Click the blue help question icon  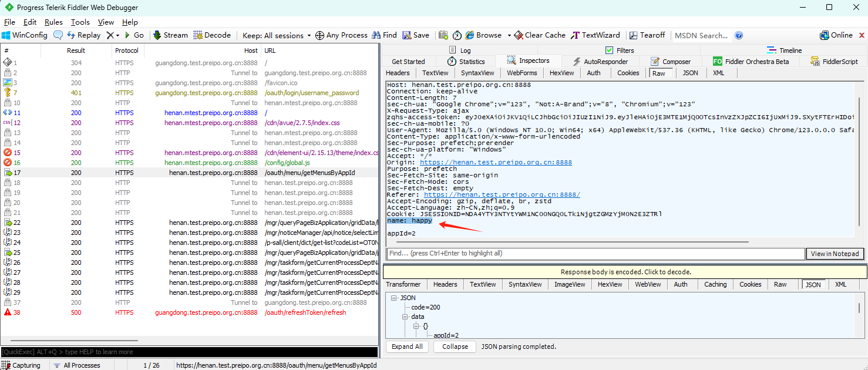pyautogui.click(x=739, y=35)
